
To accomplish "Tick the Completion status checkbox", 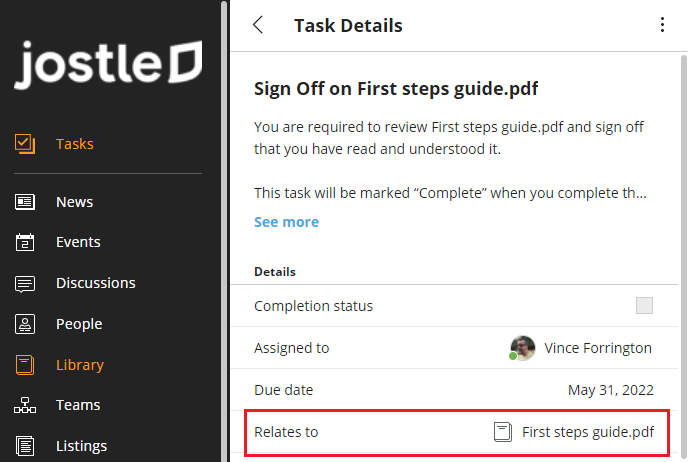I will [644, 306].
